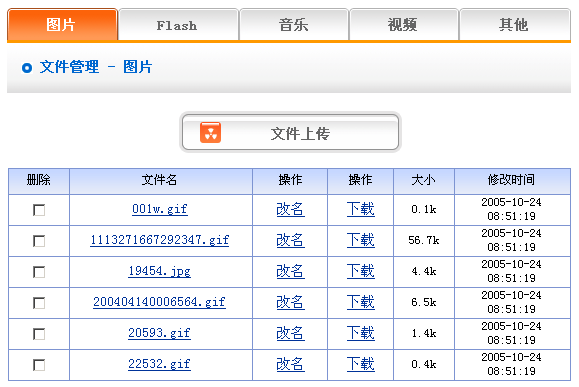Screen dimensions: 579x387
Task: Click 改名 in the 22532.gif row
Action: click(x=290, y=364)
